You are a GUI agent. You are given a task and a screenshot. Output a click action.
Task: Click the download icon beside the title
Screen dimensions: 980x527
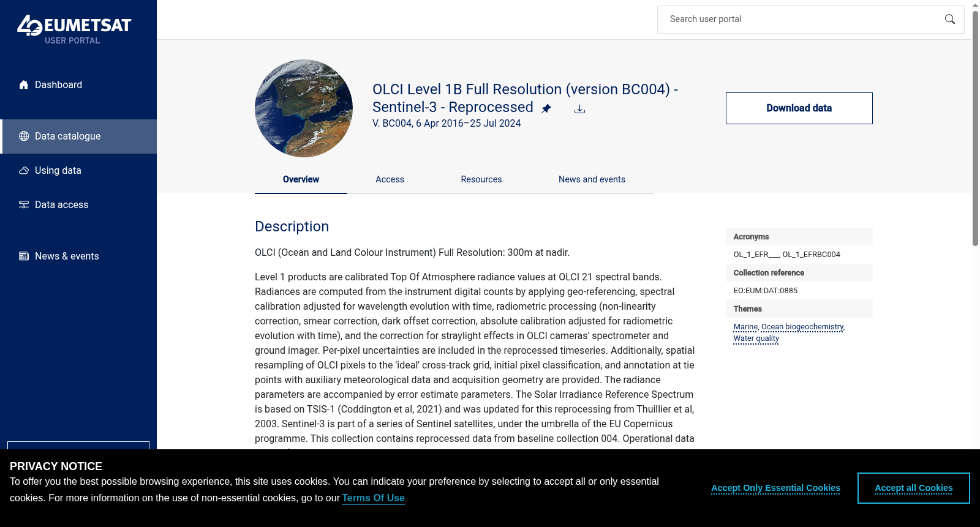click(x=579, y=109)
